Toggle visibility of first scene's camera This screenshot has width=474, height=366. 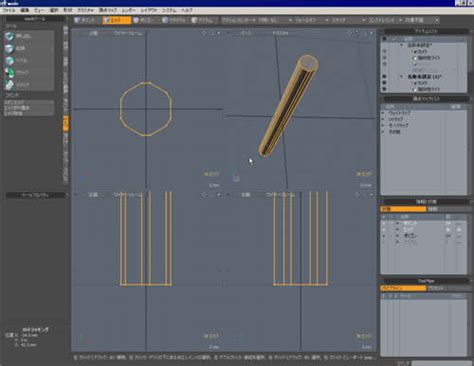tap(384, 51)
